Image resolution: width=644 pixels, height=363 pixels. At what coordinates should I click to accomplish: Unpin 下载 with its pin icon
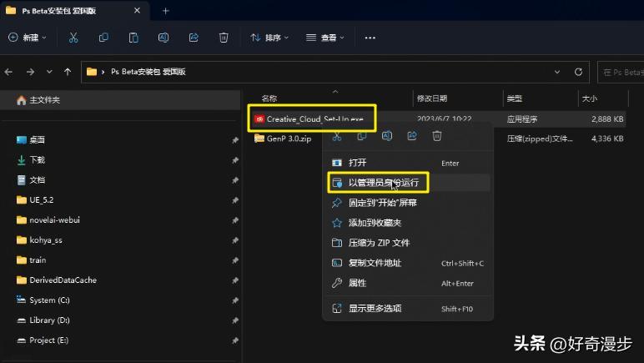235,160
